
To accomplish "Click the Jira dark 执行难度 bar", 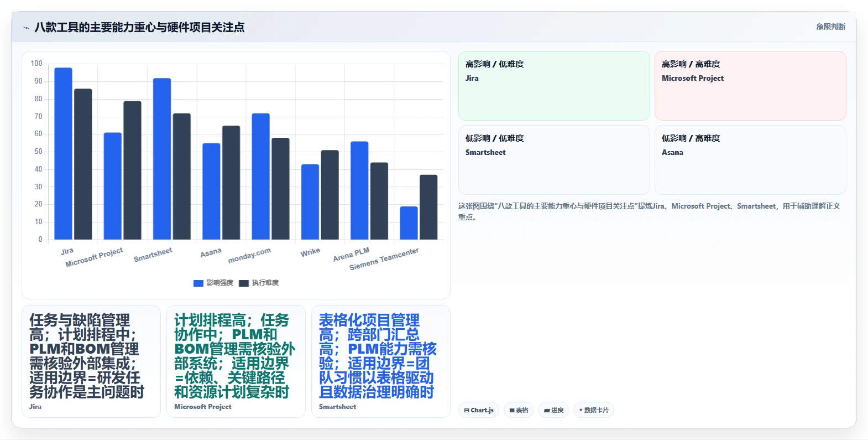I will click(x=83, y=164).
